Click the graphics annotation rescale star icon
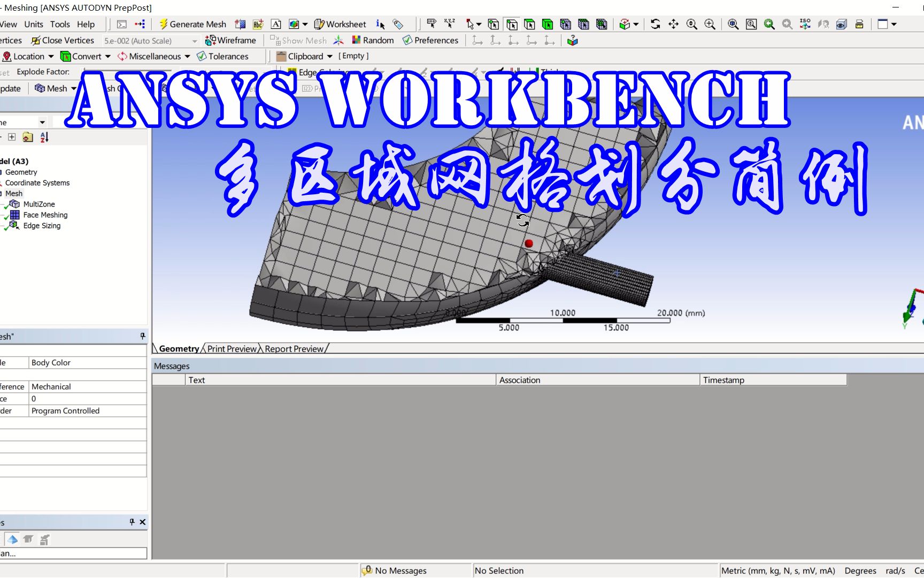 (x=338, y=40)
